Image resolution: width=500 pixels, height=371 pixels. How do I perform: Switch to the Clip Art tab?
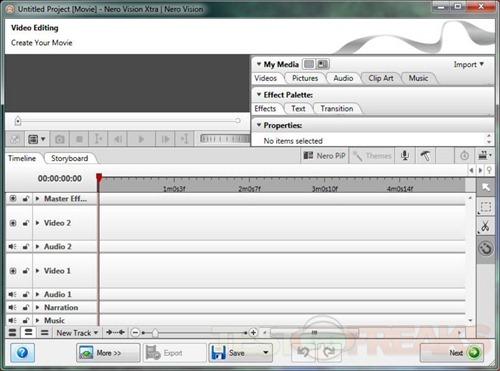[x=381, y=78]
